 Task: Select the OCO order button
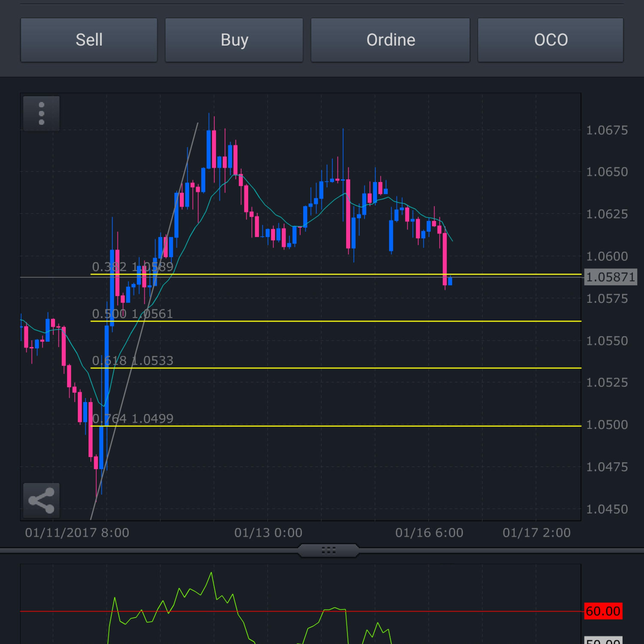coord(550,40)
